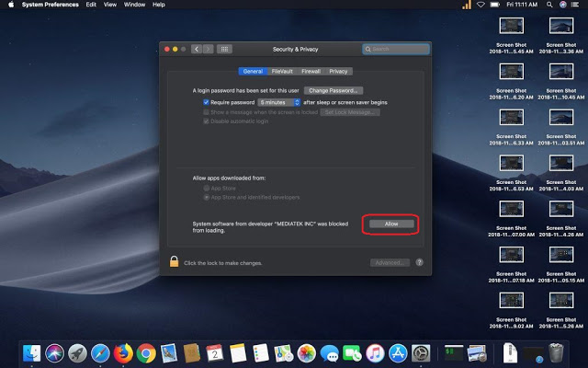Image resolution: width=588 pixels, height=368 pixels.
Task: Select the App Store only radio button
Action: [207, 188]
